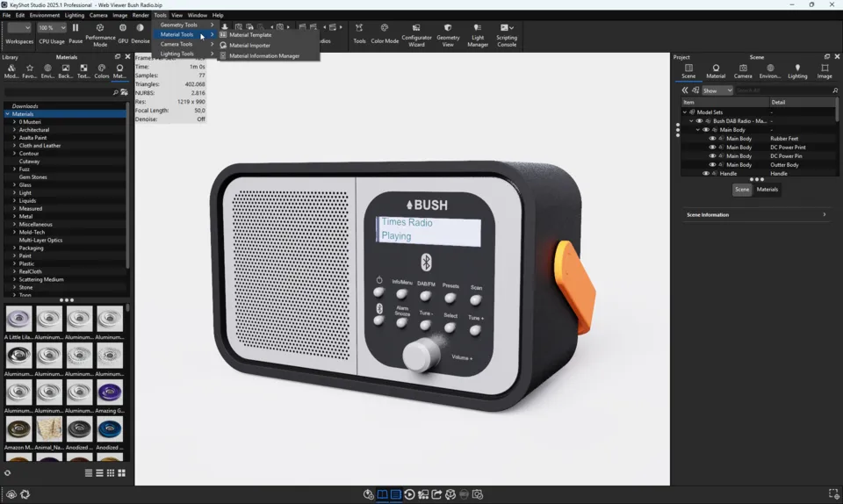Image resolution: width=843 pixels, height=504 pixels.
Task: Expand the Scene Information section
Action: click(x=756, y=214)
